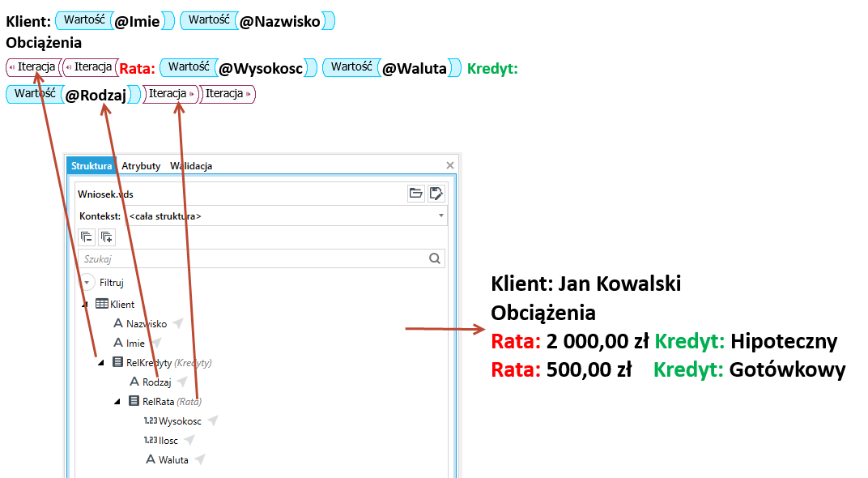The width and height of the screenshot is (868, 478).
Task: Collapse the RelKredyty tree node
Action: coord(101,363)
